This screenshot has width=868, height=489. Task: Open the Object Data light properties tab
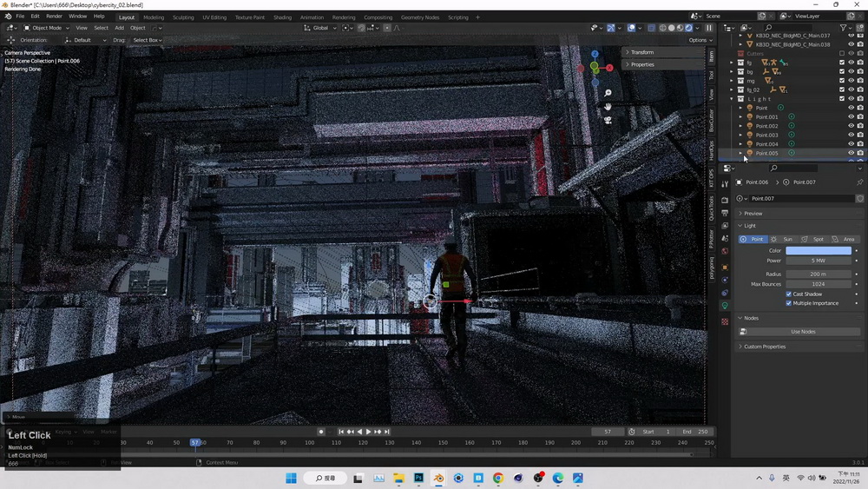(x=725, y=305)
